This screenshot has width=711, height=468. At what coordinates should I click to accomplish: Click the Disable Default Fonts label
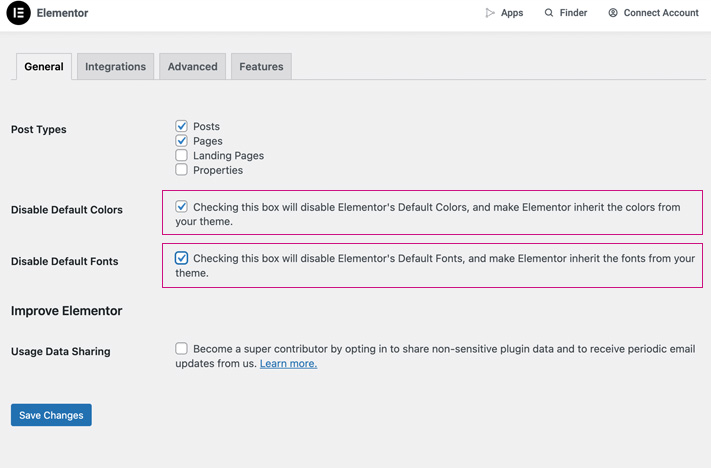pyautogui.click(x=64, y=261)
